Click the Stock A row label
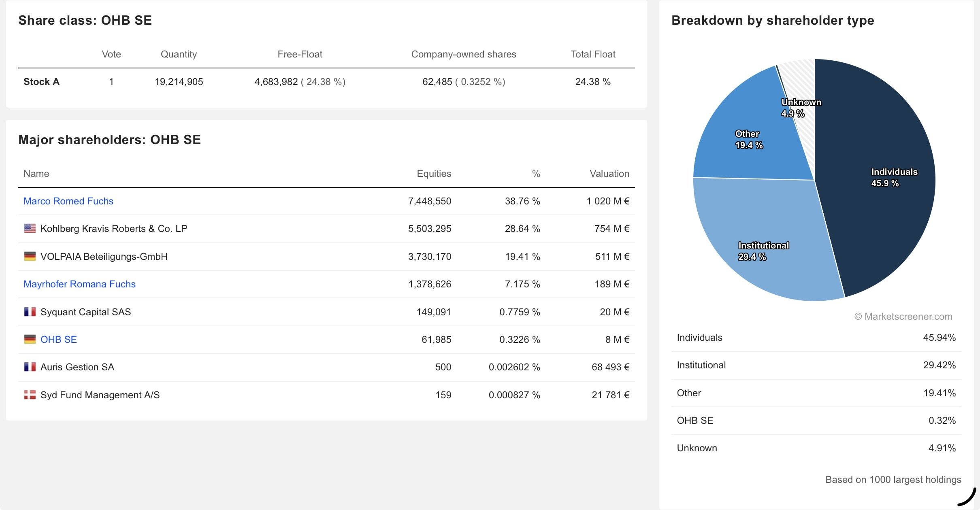Image resolution: width=980 pixels, height=510 pixels. point(41,82)
